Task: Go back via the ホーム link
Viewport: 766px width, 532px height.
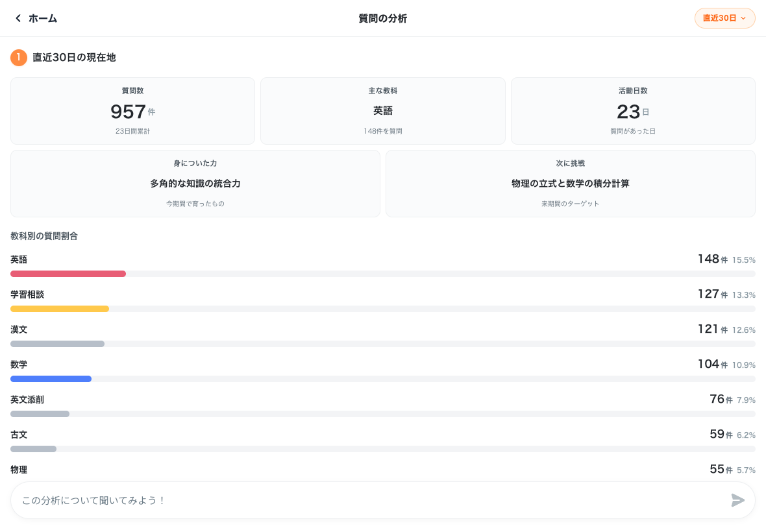Action: [x=42, y=19]
